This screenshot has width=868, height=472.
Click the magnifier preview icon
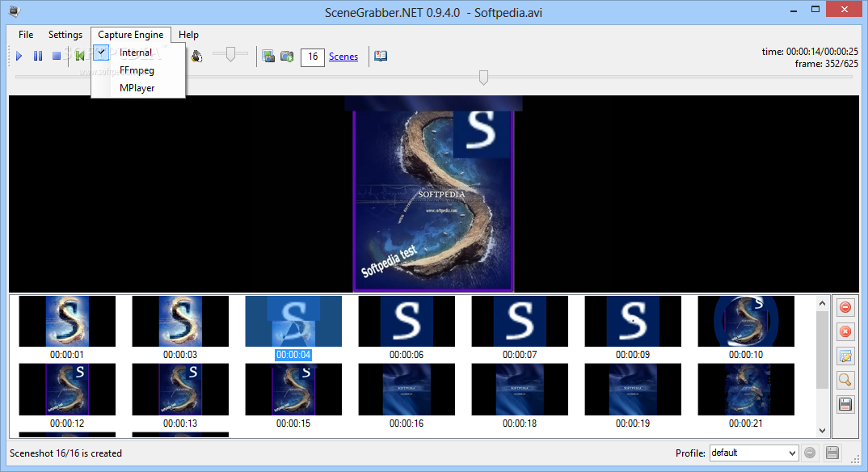pyautogui.click(x=845, y=380)
